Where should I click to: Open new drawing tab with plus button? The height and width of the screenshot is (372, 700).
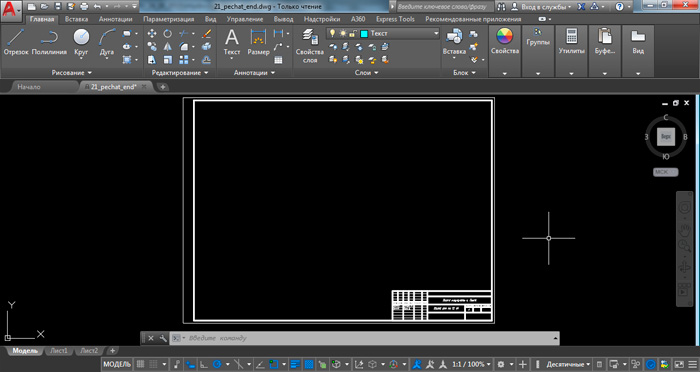coord(163,87)
